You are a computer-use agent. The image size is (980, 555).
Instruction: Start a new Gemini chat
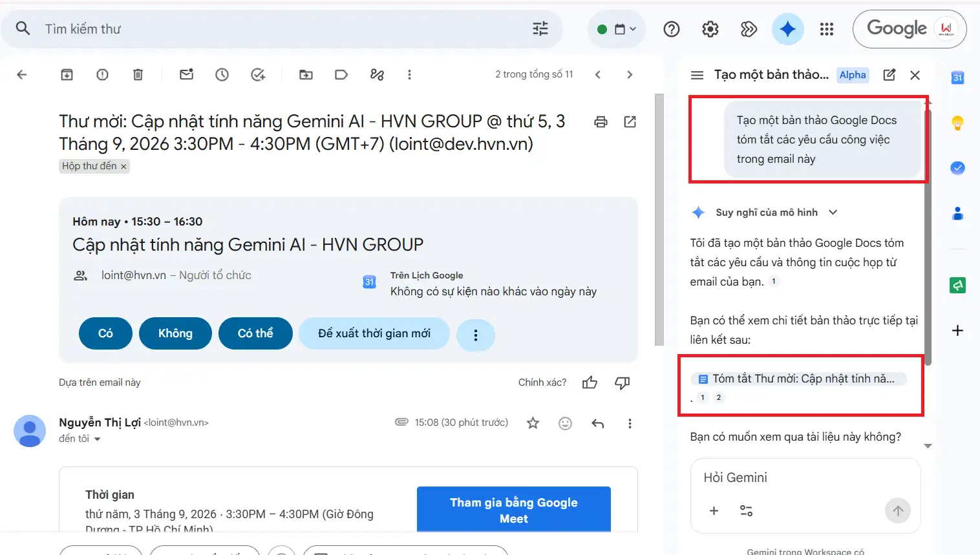click(889, 75)
